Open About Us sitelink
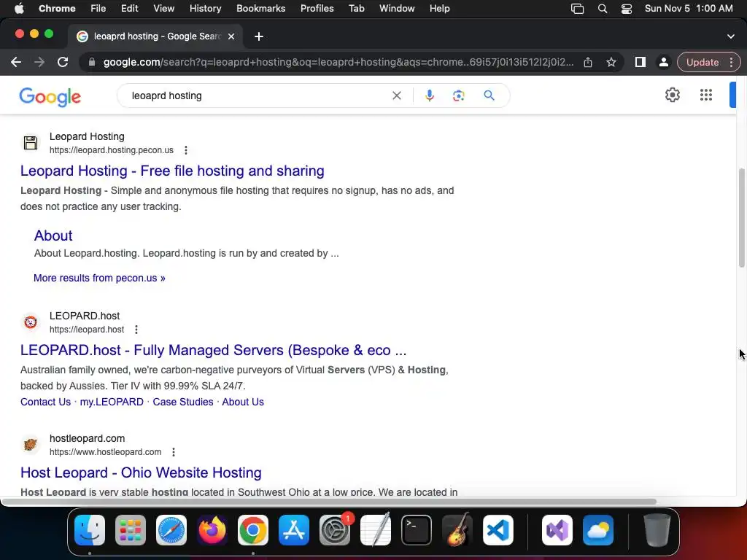747x560 pixels. coord(243,402)
